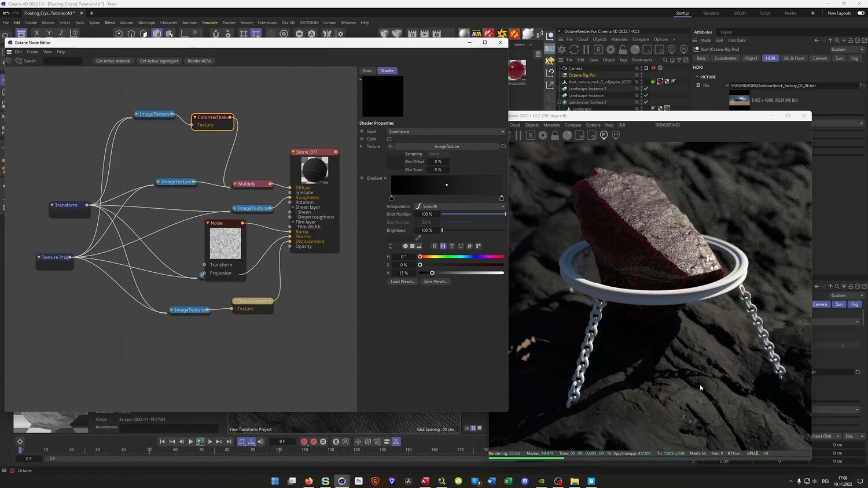868x488 pixels.
Task: Open Photoshop from the taskbar
Action: 359,481
